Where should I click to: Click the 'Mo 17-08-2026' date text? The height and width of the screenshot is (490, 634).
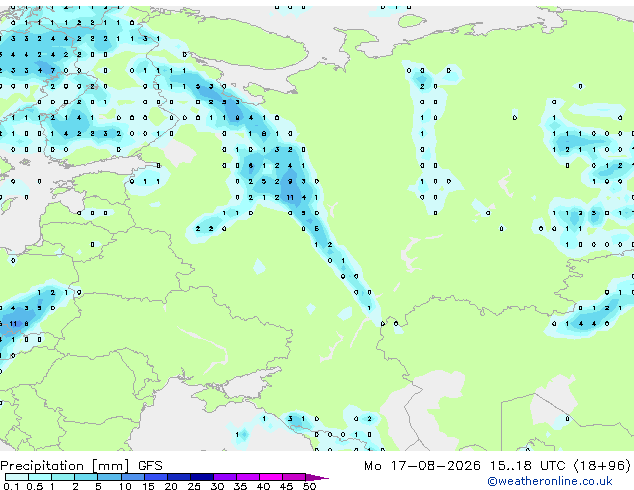point(423,466)
